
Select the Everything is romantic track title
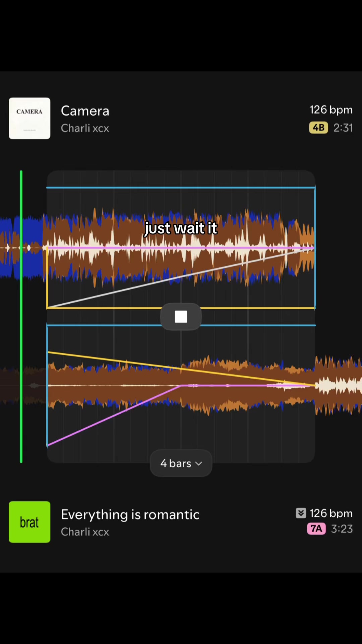pyautogui.click(x=130, y=515)
